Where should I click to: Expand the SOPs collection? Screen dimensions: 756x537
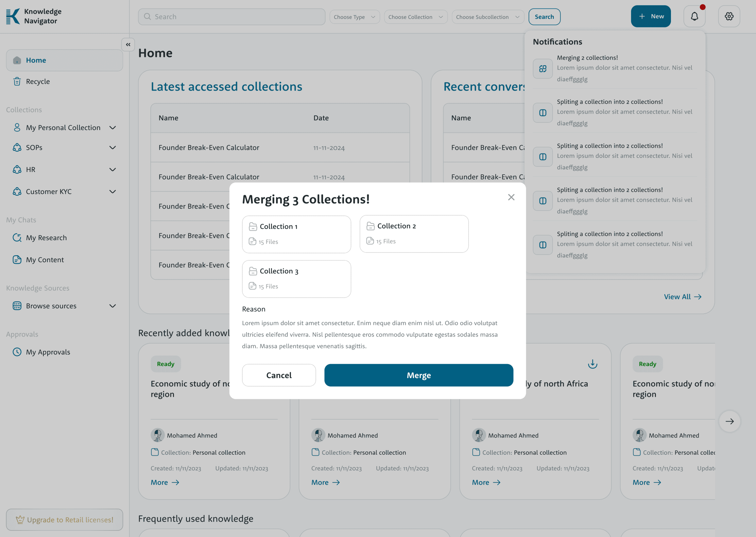pos(113,148)
